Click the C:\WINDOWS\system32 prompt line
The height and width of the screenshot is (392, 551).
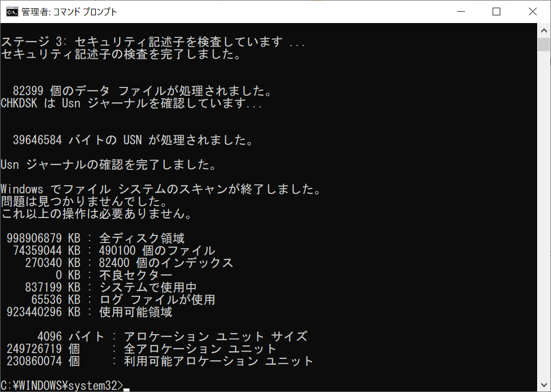click(x=65, y=385)
